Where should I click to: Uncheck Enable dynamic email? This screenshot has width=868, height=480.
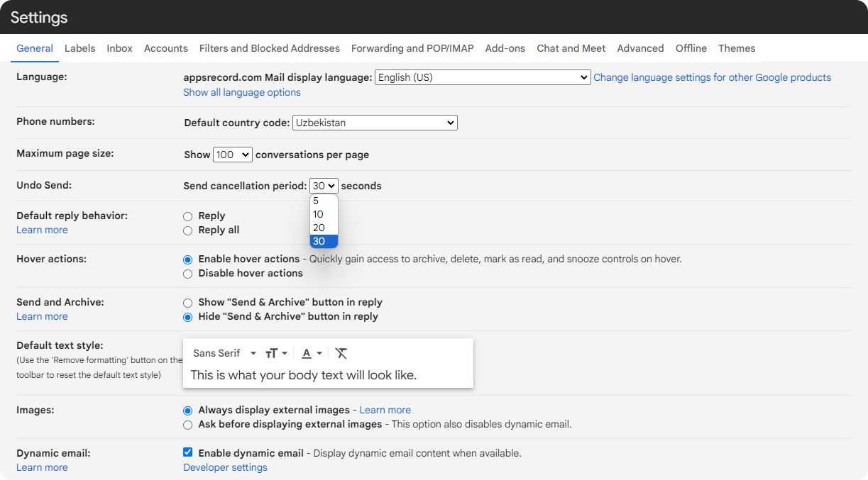187,452
